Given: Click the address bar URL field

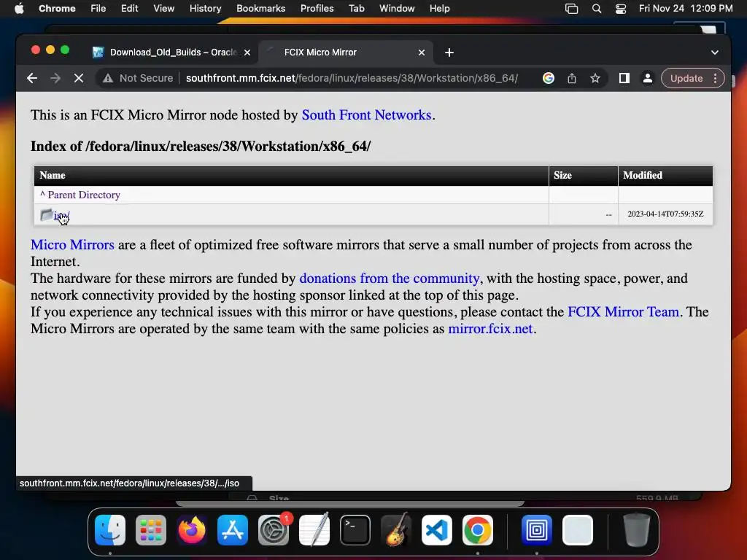Looking at the screenshot, I should tap(352, 78).
